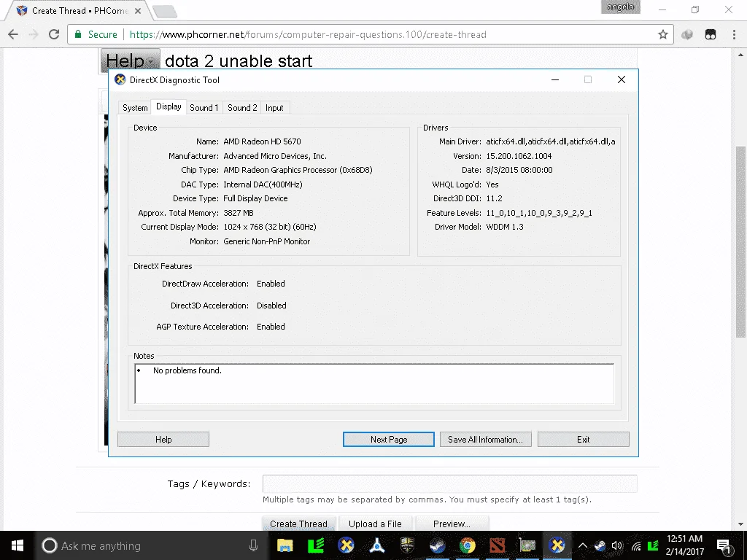Click the Direct3D Acceleration 'Disabled' value
The height and width of the screenshot is (560, 747).
[x=271, y=306]
